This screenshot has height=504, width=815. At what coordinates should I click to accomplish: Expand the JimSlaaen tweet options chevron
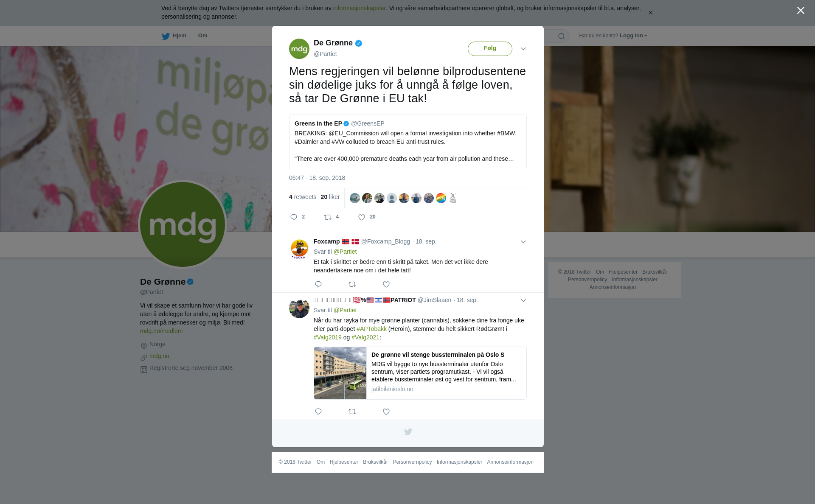[523, 300]
